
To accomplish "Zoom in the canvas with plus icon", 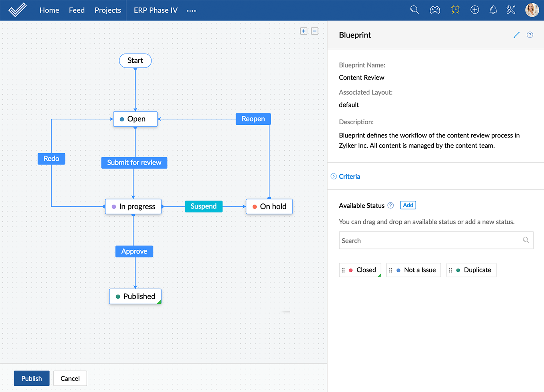I will click(304, 31).
